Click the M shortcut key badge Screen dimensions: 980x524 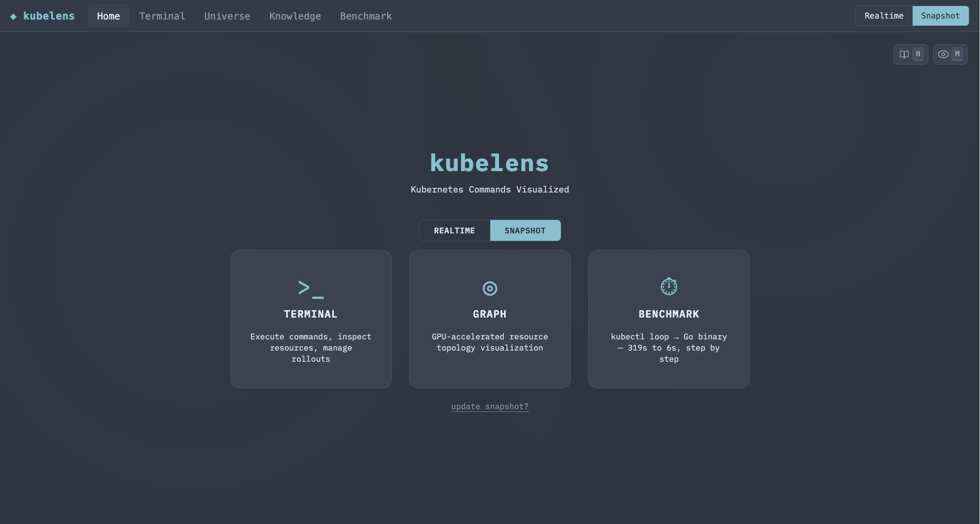click(x=957, y=54)
